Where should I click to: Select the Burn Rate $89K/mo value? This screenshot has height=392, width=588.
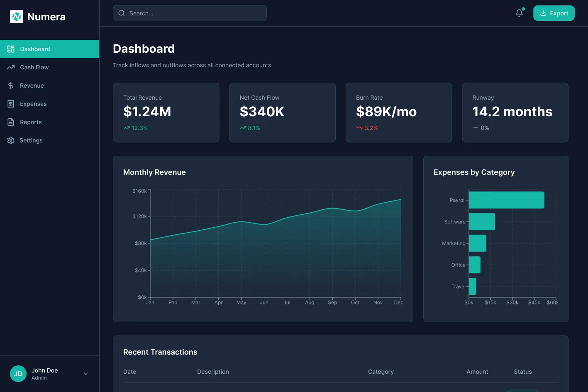pyautogui.click(x=386, y=112)
